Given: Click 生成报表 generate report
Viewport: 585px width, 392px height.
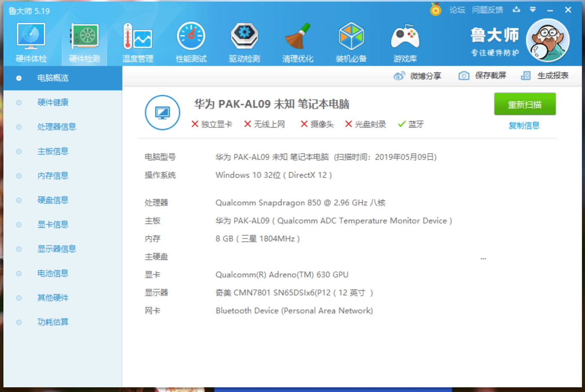Looking at the screenshot, I should (545, 76).
